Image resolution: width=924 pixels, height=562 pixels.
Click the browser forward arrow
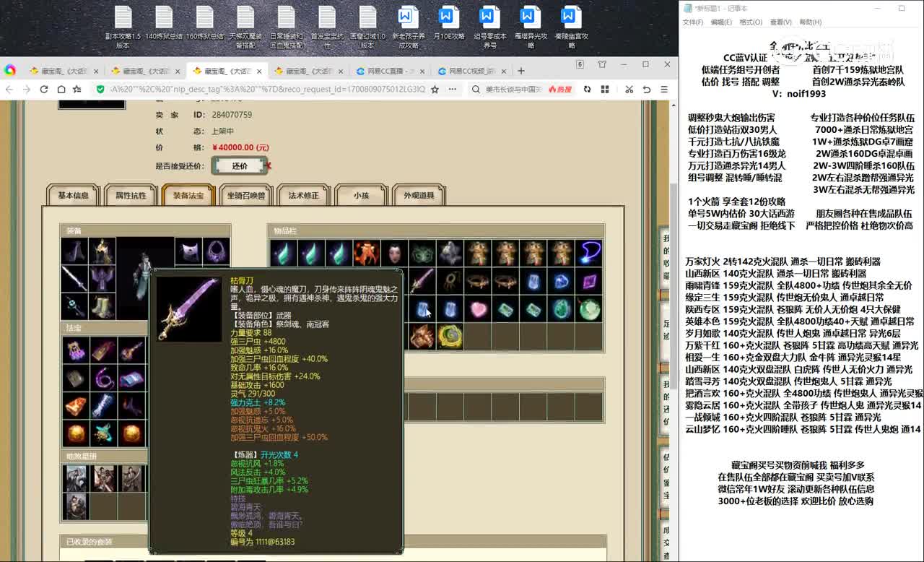[27, 89]
